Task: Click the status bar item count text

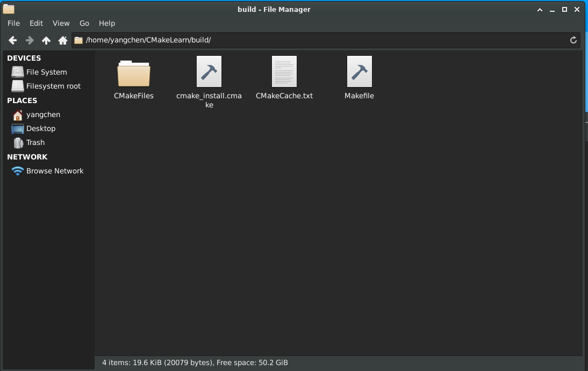Action: [x=195, y=363]
